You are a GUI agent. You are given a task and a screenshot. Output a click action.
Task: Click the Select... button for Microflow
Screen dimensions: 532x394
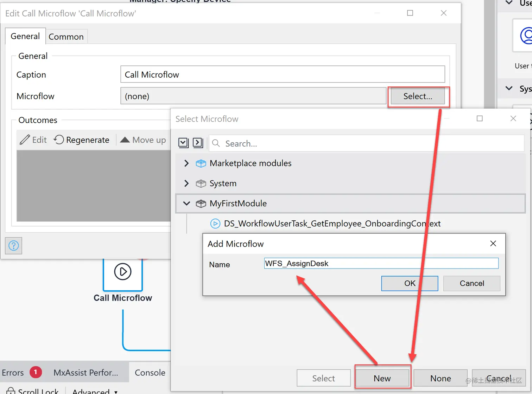[418, 96]
